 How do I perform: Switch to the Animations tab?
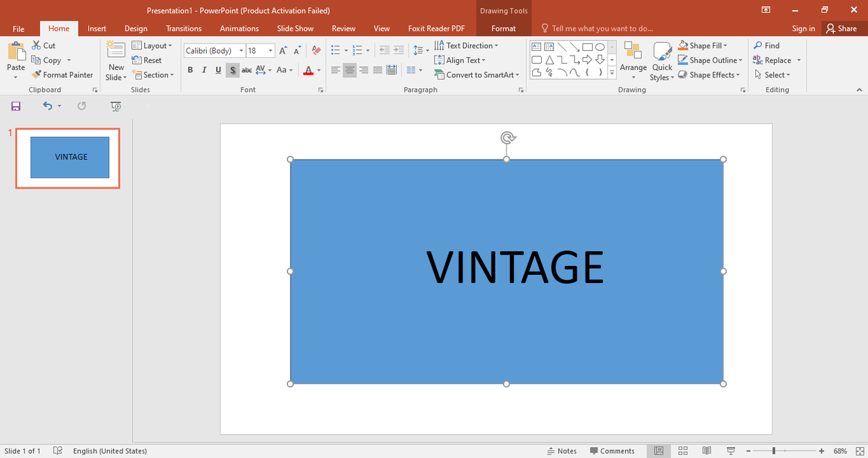click(239, 28)
